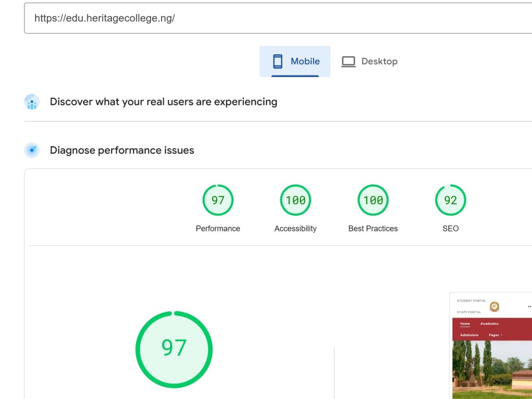
Task: Click the desktop laptop icon
Action: pyautogui.click(x=348, y=62)
